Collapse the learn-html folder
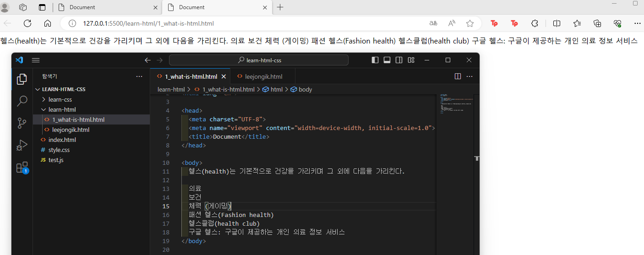Image resolution: width=644 pixels, height=255 pixels. [62, 109]
